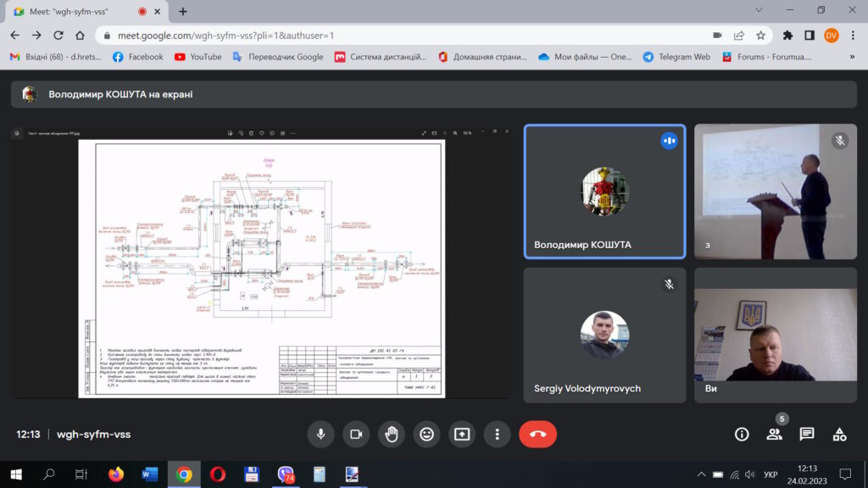Open the activities panel icon

point(840,435)
